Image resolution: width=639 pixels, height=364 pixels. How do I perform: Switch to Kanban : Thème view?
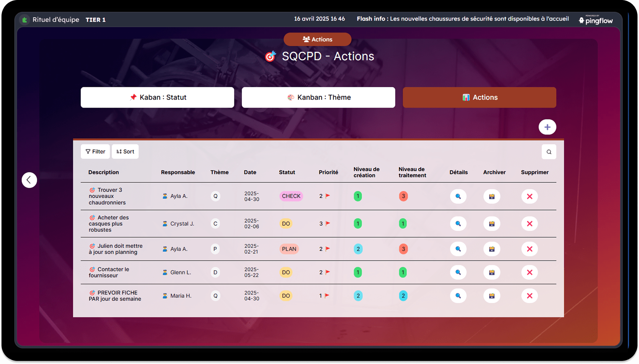click(318, 97)
